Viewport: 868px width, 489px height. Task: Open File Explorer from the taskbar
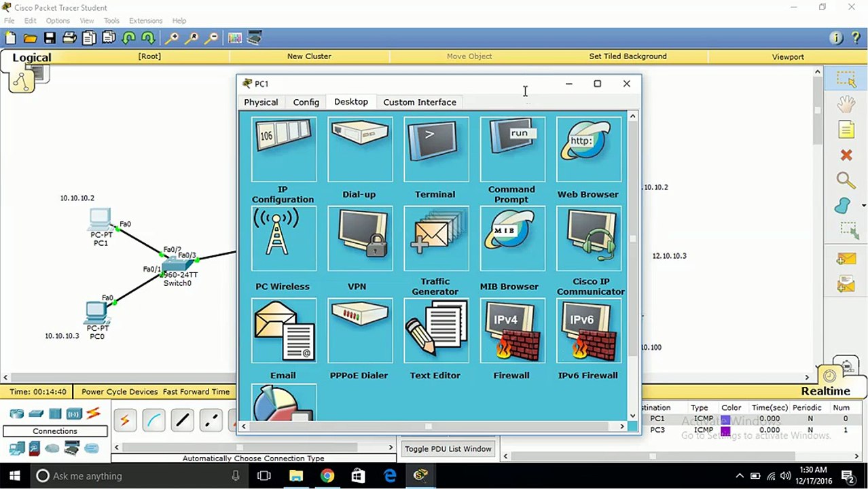pos(296,476)
